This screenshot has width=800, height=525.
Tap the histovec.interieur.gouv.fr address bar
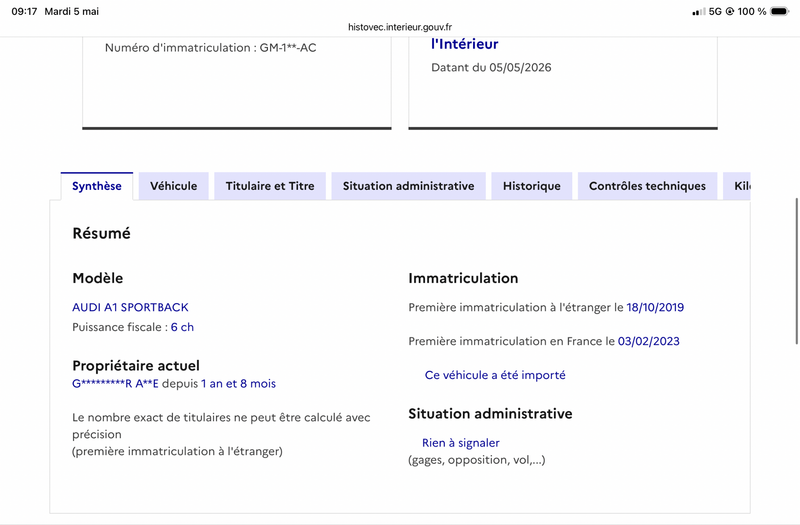400,27
